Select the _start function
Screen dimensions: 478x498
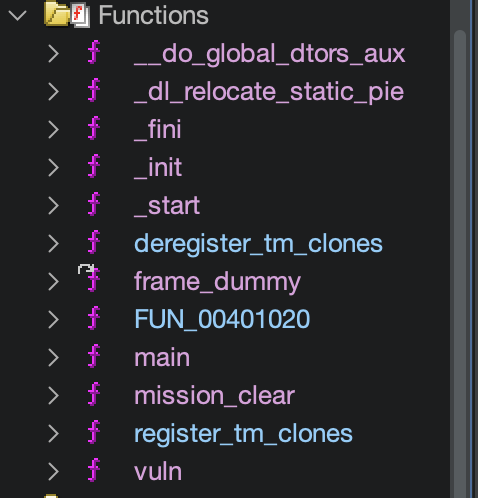click(167, 206)
